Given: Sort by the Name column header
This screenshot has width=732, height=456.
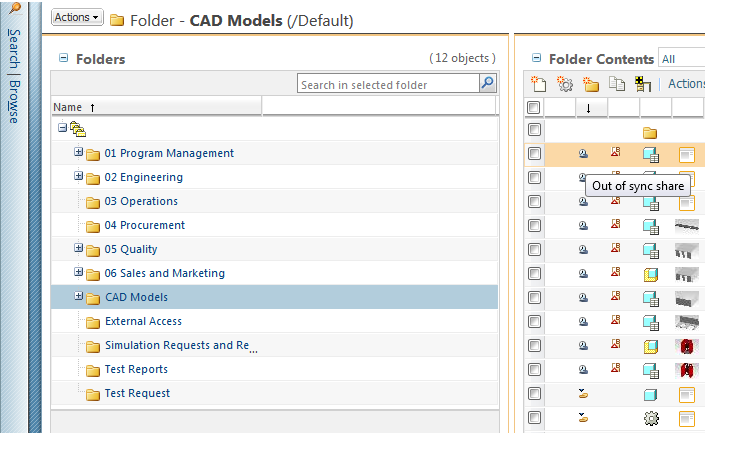Looking at the screenshot, I should click(156, 107).
